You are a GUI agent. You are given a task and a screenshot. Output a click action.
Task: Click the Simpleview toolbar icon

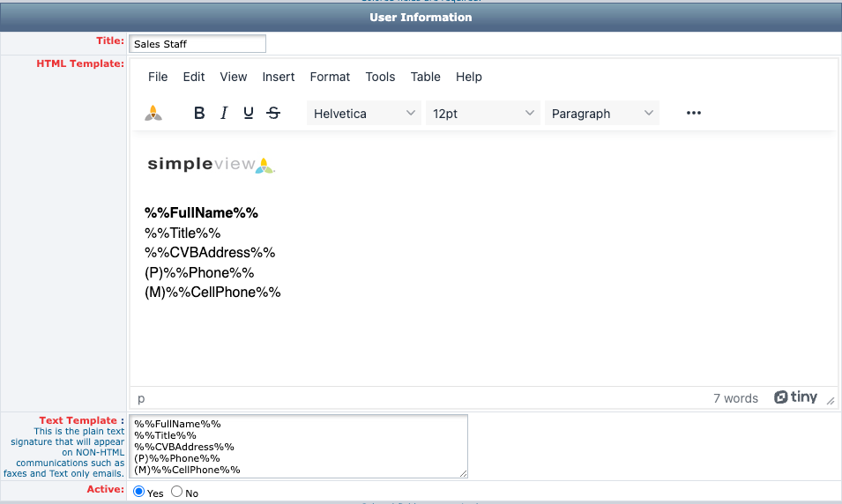(153, 114)
